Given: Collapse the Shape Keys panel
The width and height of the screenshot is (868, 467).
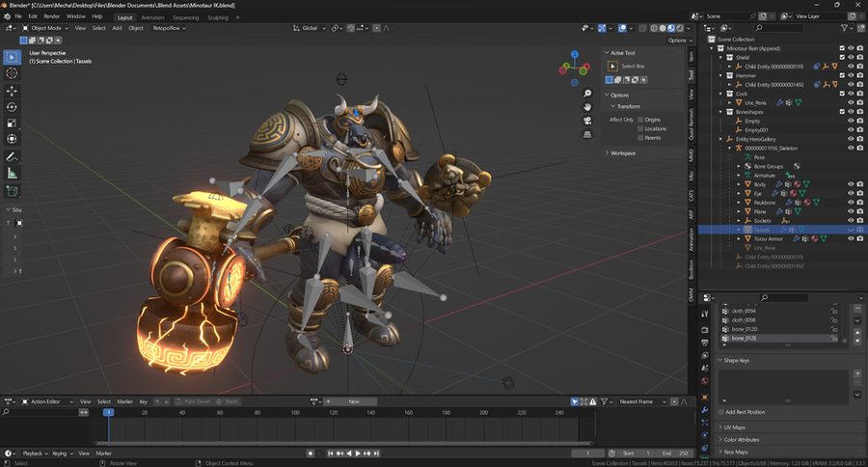Looking at the screenshot, I should tap(736, 361).
